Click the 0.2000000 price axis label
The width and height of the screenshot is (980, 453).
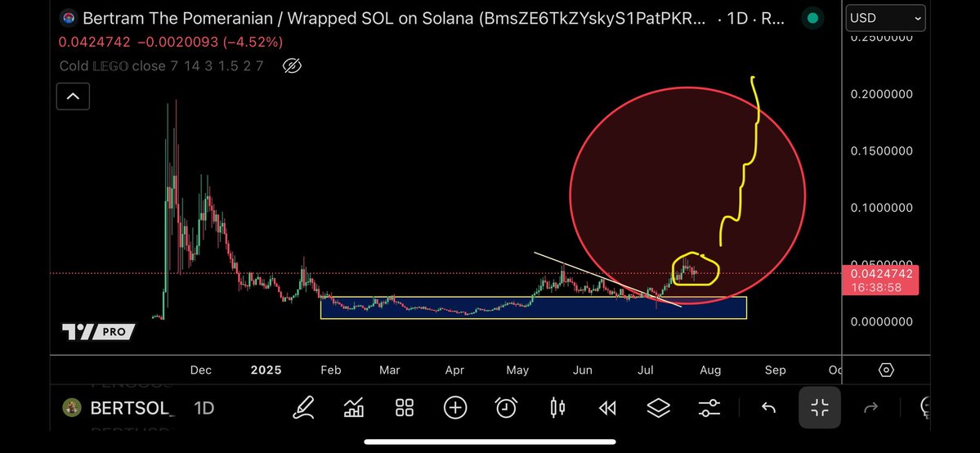pyautogui.click(x=881, y=94)
